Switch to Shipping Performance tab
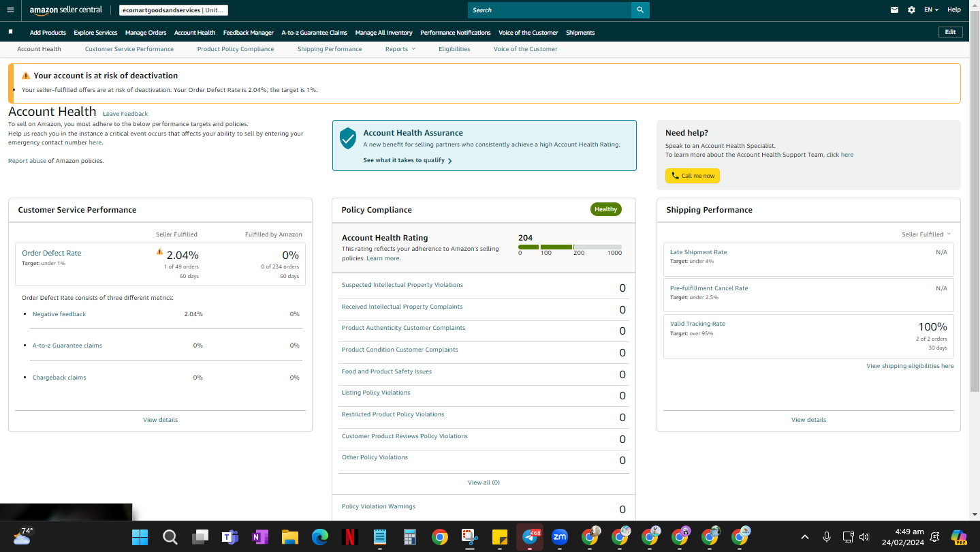 coord(330,49)
